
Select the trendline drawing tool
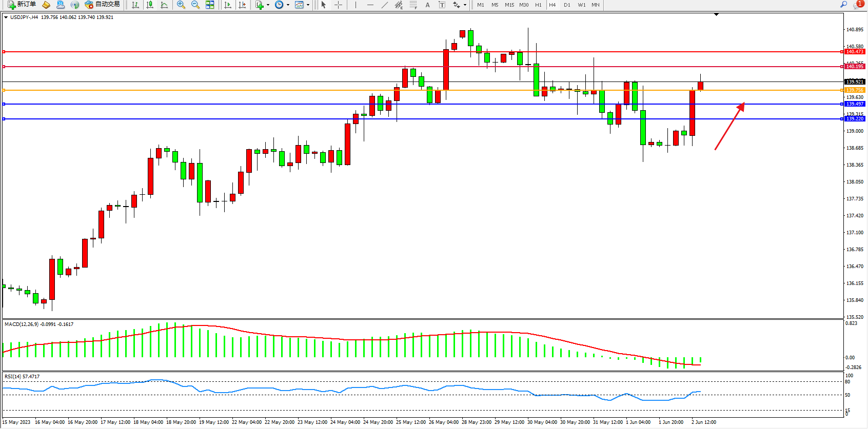point(385,5)
